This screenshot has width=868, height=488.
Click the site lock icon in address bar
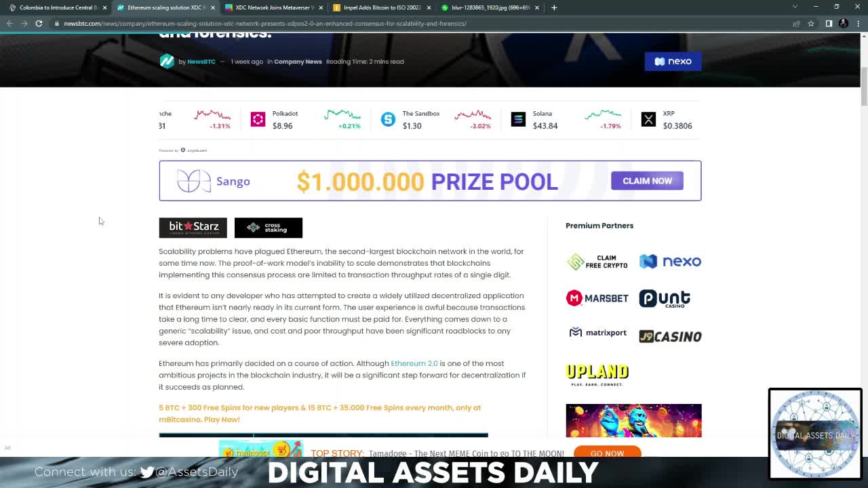pyautogui.click(x=57, y=24)
